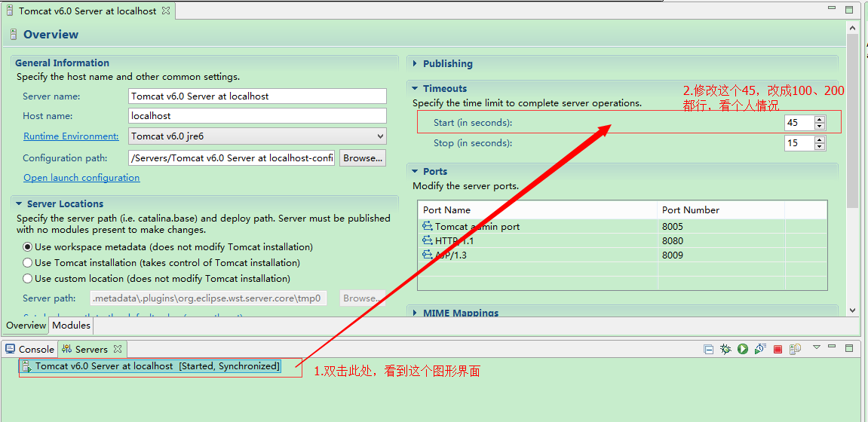The height and width of the screenshot is (422, 868).
Task: Increase the Stop timeout value
Action: [820, 139]
